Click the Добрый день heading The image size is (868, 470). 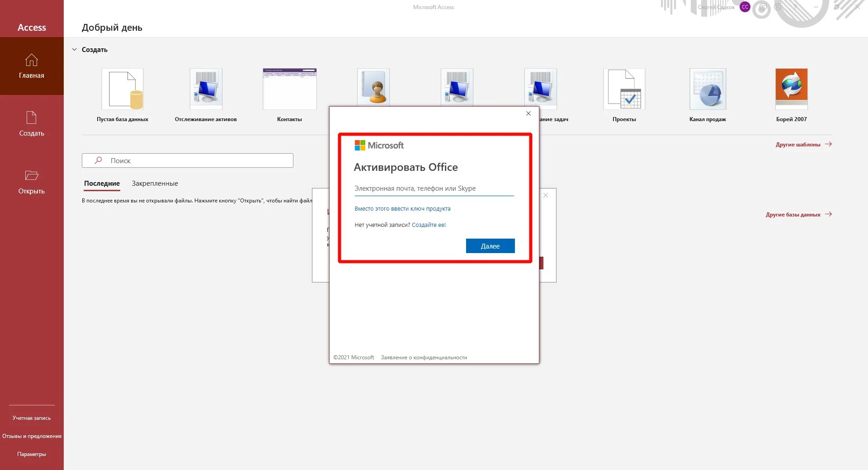click(x=112, y=28)
